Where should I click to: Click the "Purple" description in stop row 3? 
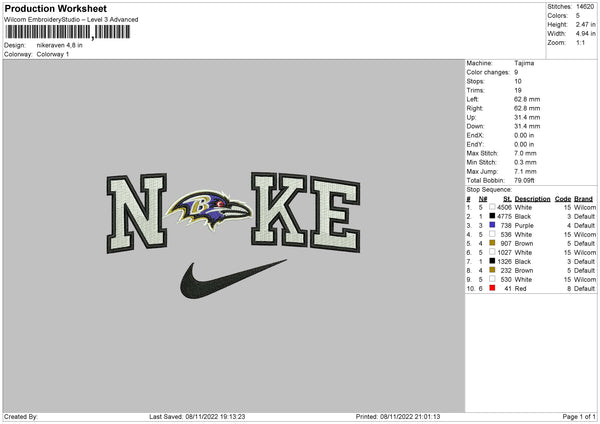click(x=524, y=225)
